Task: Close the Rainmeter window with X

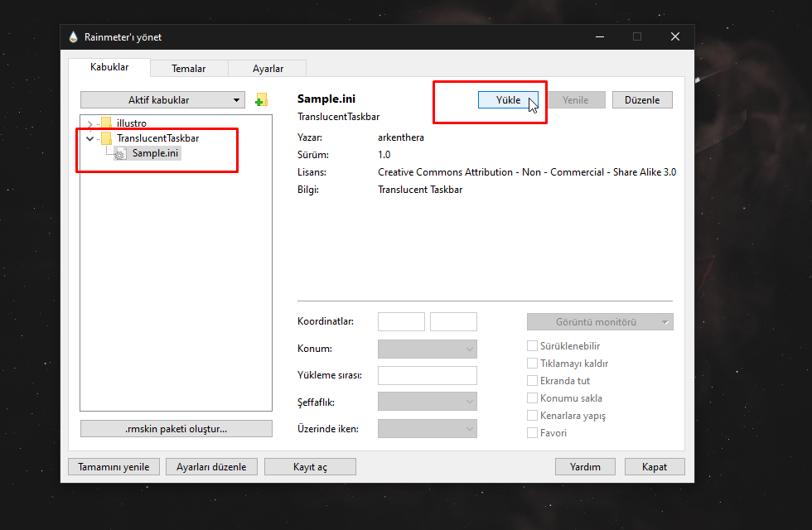Action: click(674, 36)
